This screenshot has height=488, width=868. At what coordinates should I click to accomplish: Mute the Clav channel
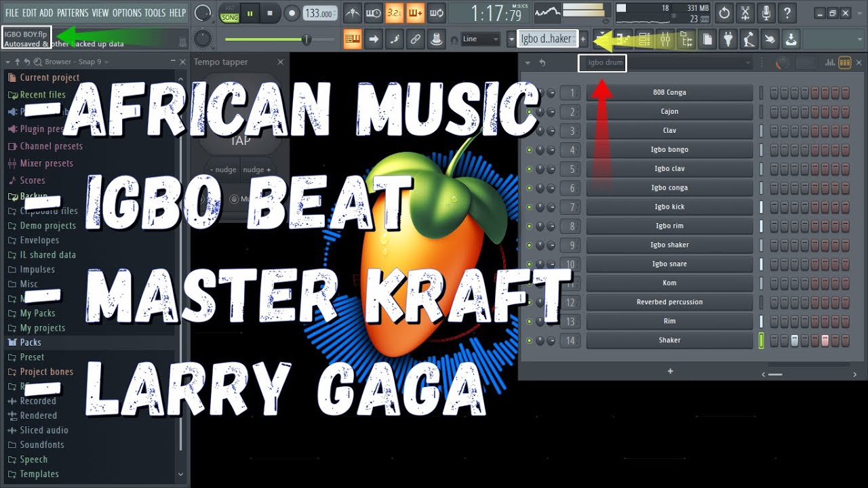click(529, 131)
